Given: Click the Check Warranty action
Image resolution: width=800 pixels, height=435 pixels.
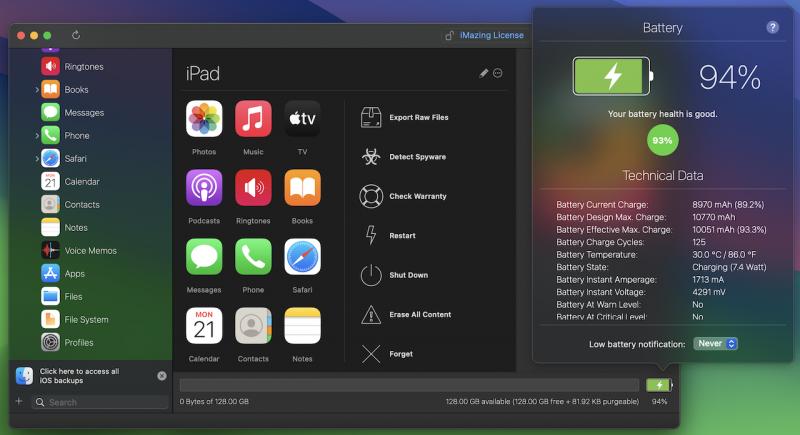Looking at the screenshot, I should [403, 196].
